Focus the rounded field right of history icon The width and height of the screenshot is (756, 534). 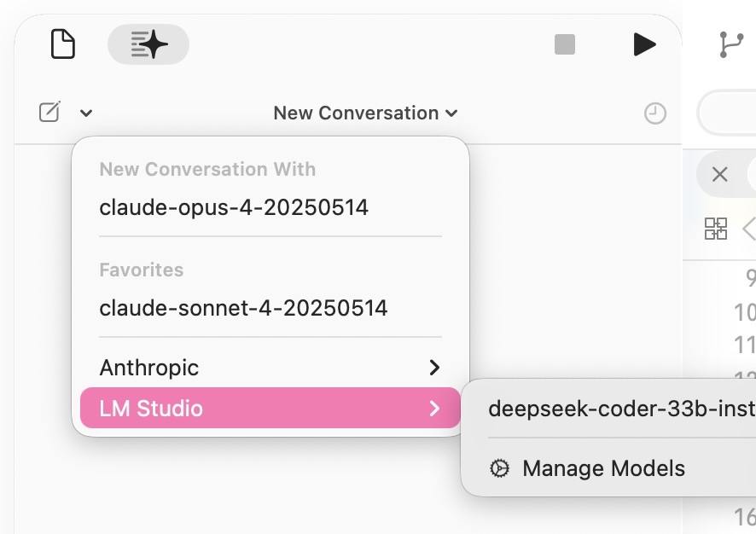pos(727,113)
